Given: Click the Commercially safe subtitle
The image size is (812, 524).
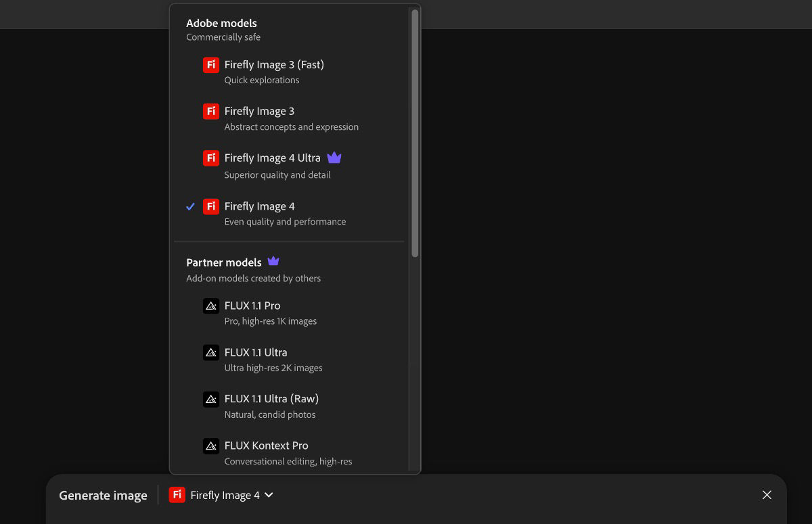Looking at the screenshot, I should [223, 37].
